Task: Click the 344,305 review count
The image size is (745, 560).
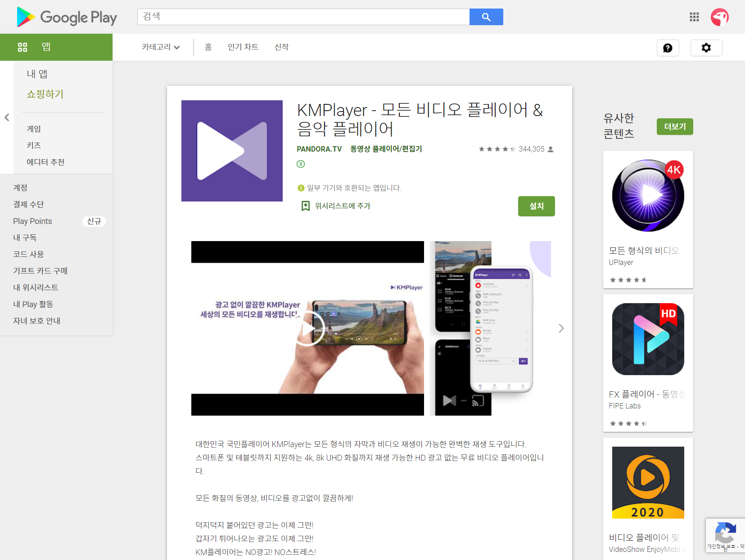Action: [x=531, y=149]
